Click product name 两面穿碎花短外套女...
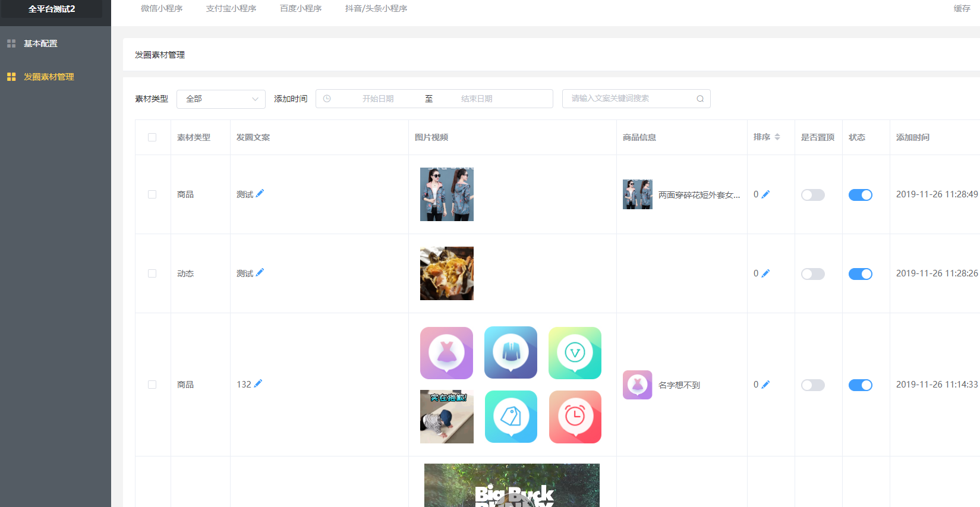The image size is (980, 507). 699,195
